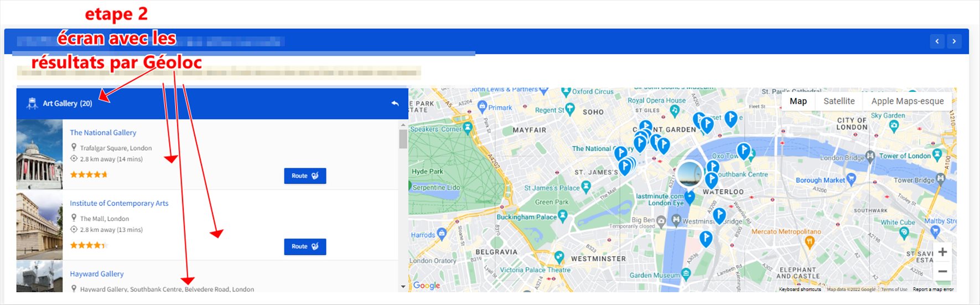The height and width of the screenshot is (305, 980).
Task: Click Route button for Institute of Contemporary Arts
Action: point(305,247)
